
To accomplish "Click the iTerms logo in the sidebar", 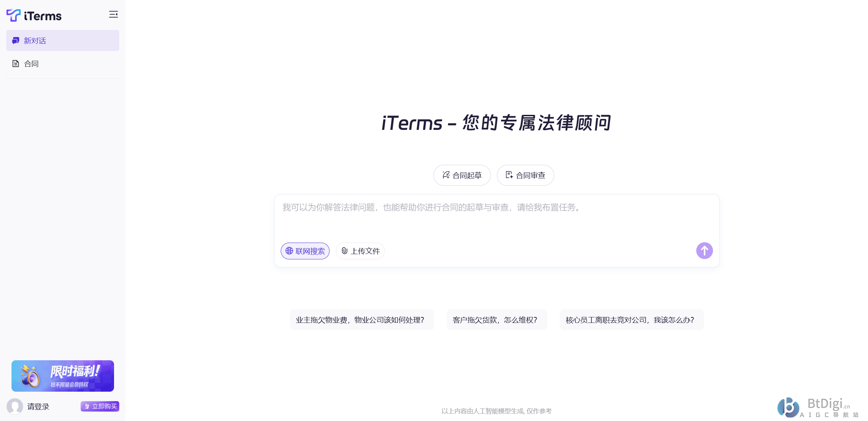I will pos(33,15).
